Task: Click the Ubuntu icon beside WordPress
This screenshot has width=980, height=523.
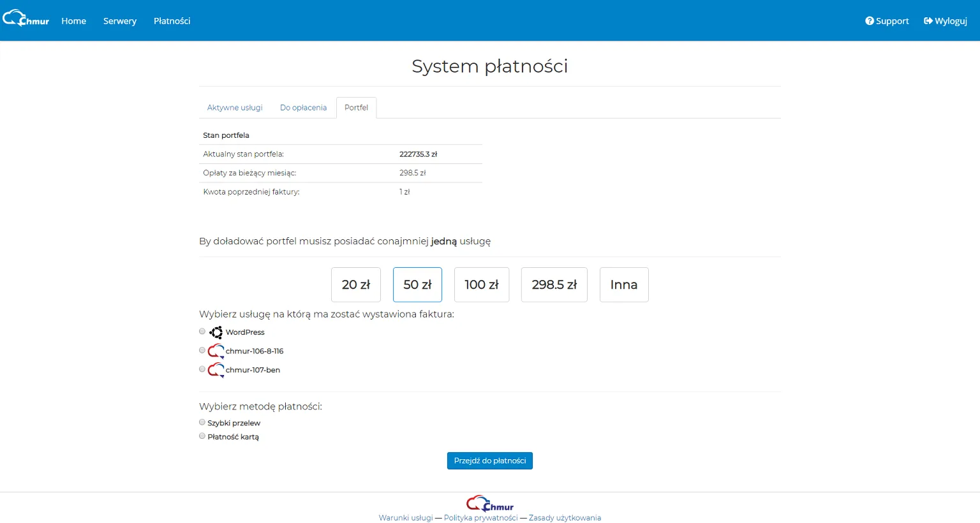Action: point(216,332)
